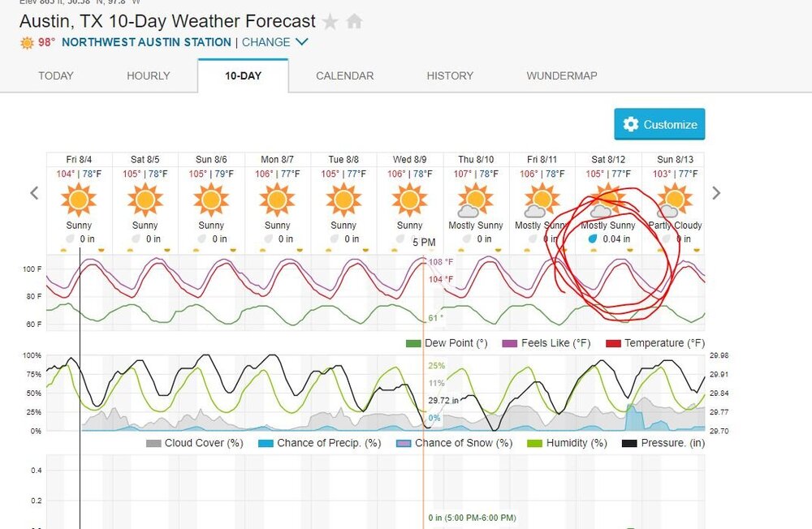Click the mostly sunny icon for Thu 8/10
This screenshot has height=529, width=812.
coord(475,200)
